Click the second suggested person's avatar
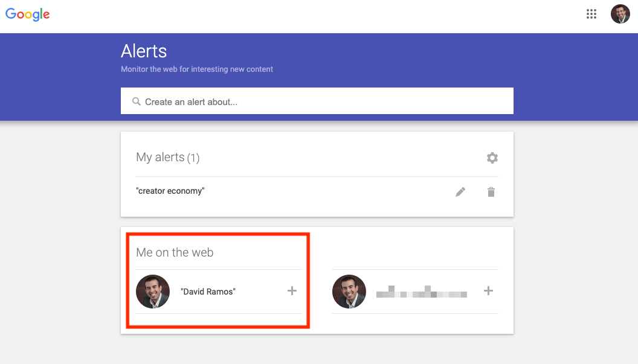This screenshot has width=638, height=364. [x=349, y=291]
